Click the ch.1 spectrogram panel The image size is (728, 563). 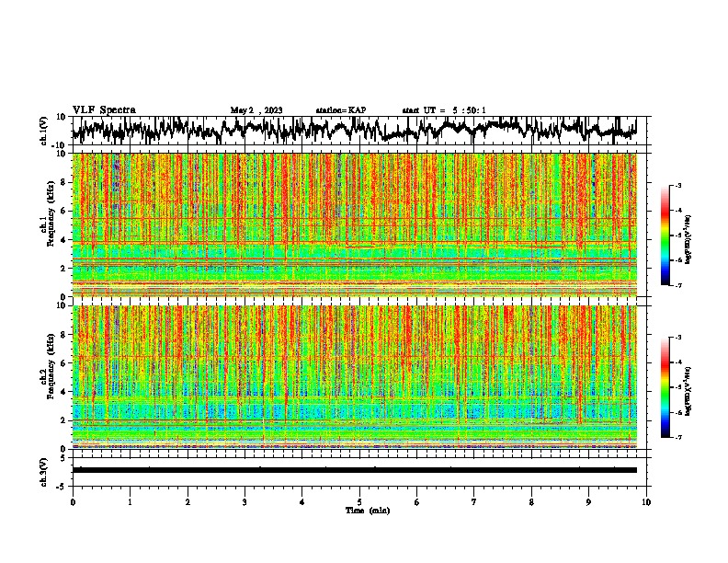[x=355, y=224]
